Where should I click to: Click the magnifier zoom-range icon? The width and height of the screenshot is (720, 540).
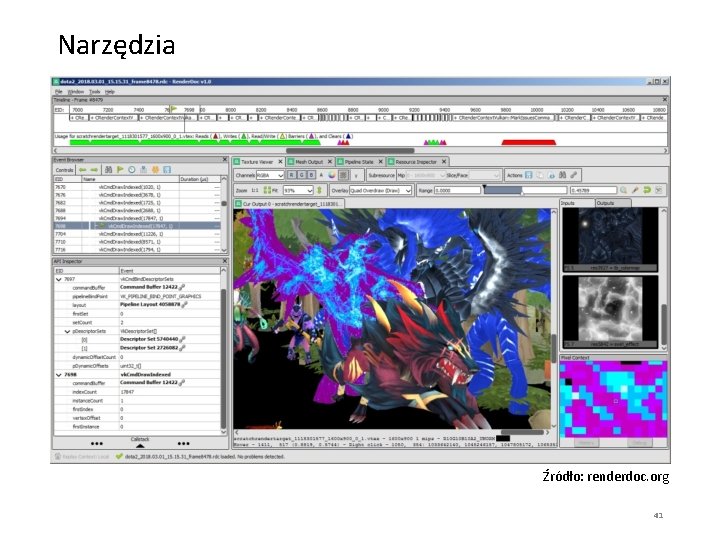624,190
